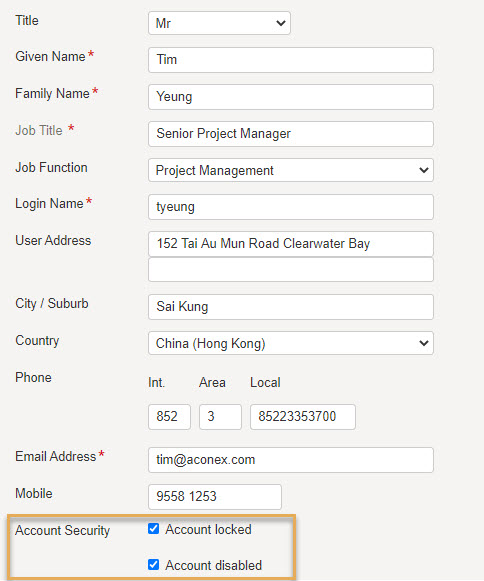This screenshot has height=581, width=484.
Task: Click the empty second address line
Action: click(291, 269)
